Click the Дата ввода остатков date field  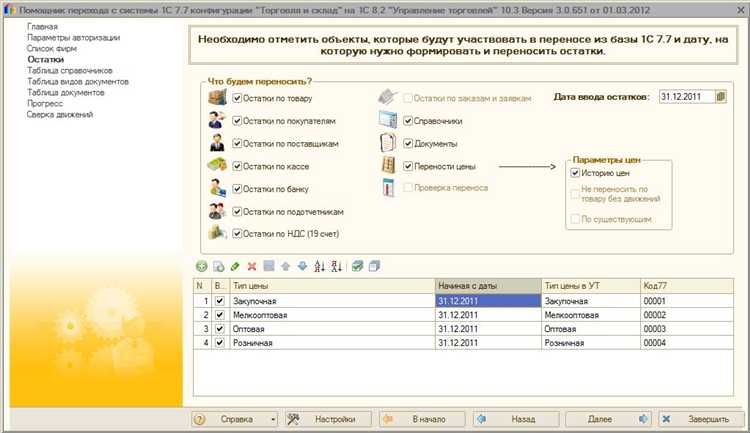pyautogui.click(x=684, y=97)
